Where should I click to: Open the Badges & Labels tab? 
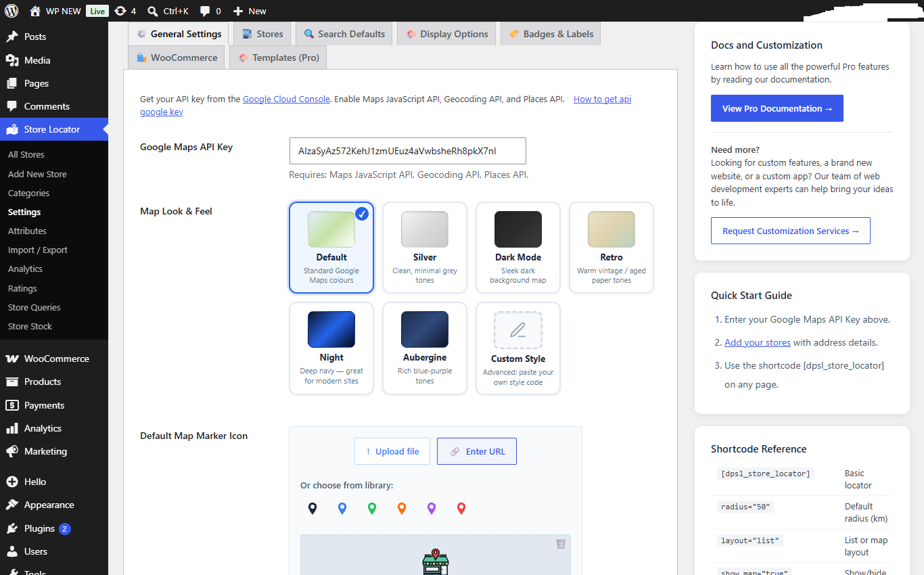click(x=551, y=34)
